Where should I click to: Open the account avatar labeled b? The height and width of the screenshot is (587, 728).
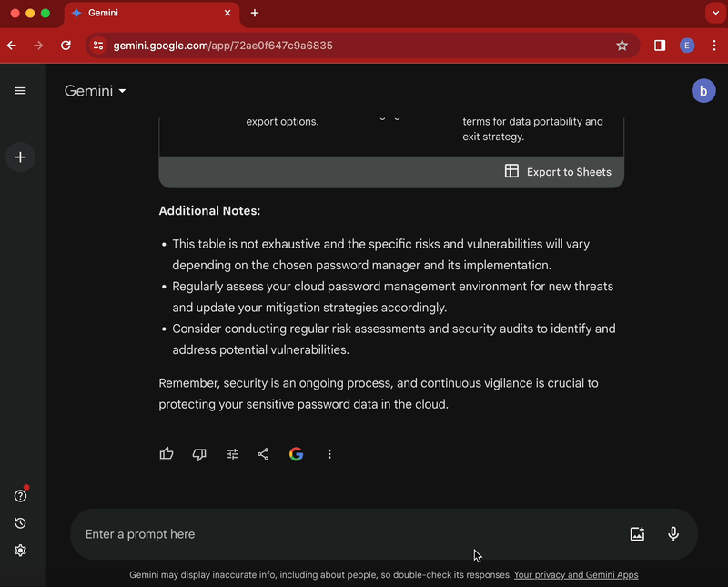pos(703,91)
